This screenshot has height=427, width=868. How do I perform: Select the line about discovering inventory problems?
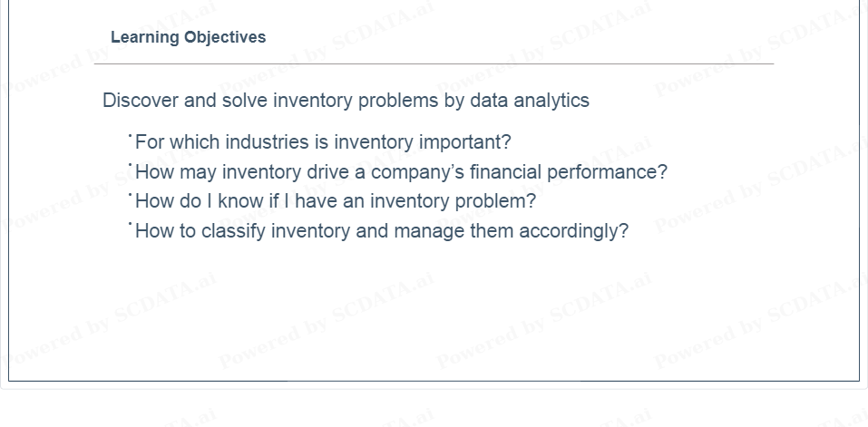(346, 101)
